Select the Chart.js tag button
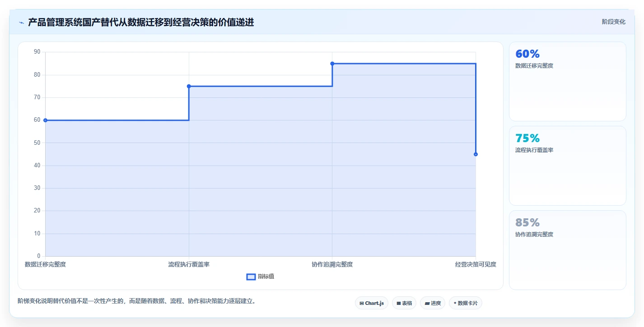Screen dimensions: 644x327 pyautogui.click(x=372, y=303)
